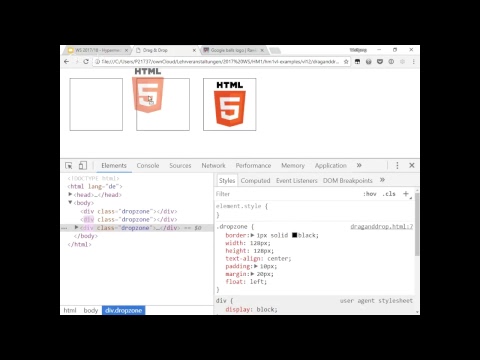
Task: Expand the border property shorthand
Action: (x=253, y=235)
